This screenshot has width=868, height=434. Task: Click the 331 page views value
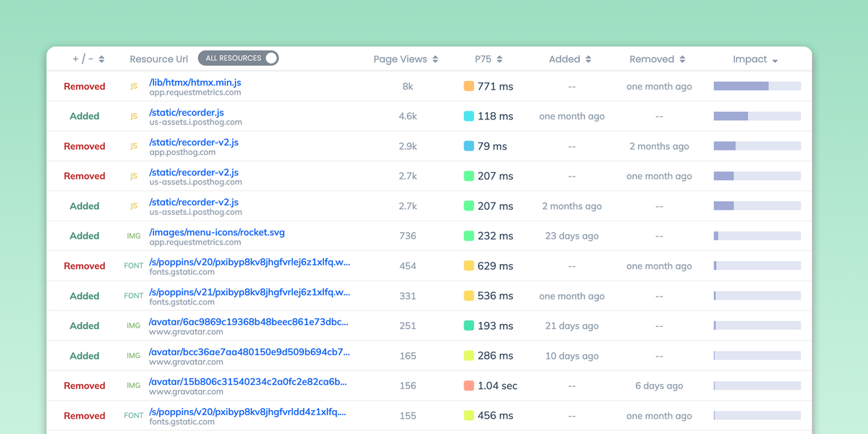[408, 296]
